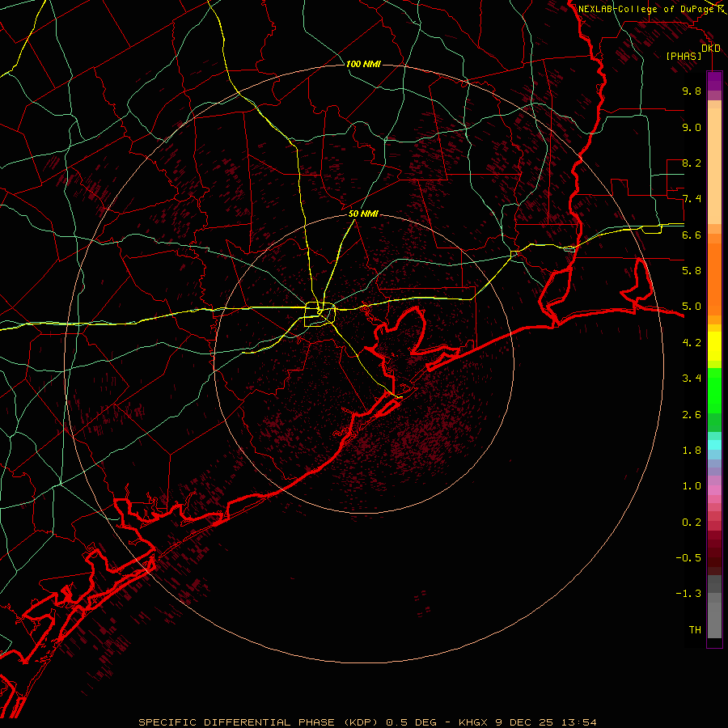Image resolution: width=728 pixels, height=728 pixels.
Task: Pick the purple band at the top of the color scale
Action: click(714, 81)
